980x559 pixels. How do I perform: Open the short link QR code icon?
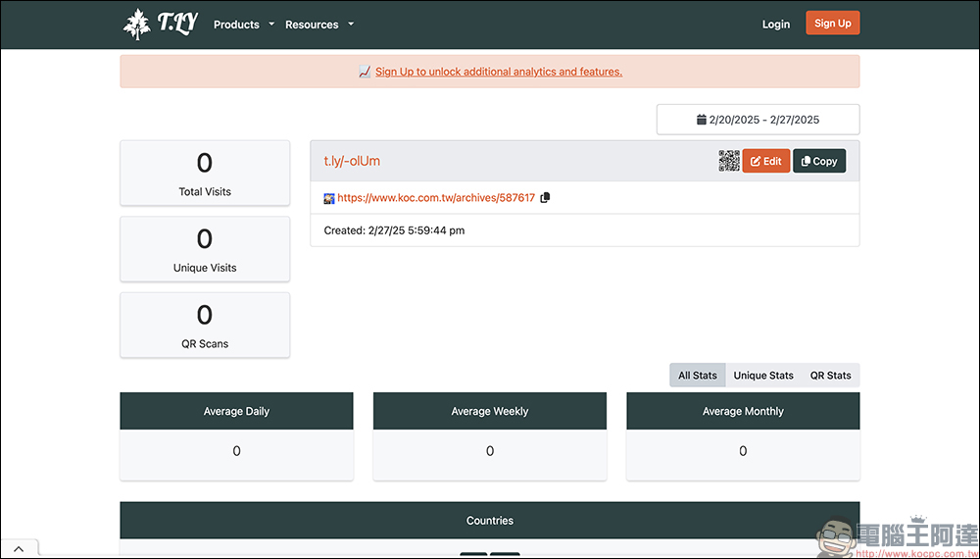coord(729,161)
